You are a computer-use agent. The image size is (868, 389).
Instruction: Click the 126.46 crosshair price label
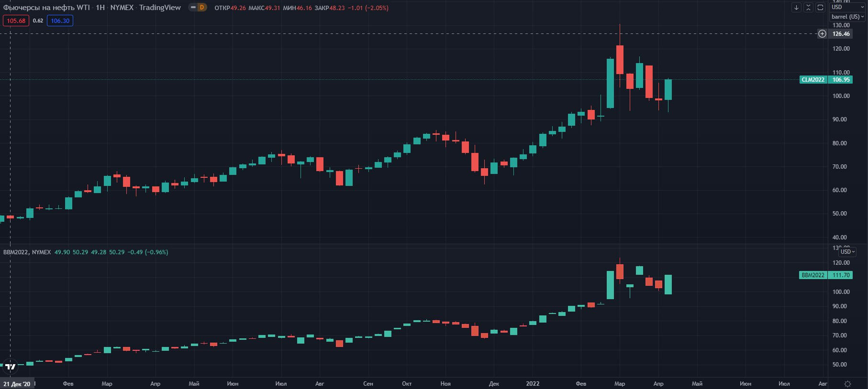(841, 34)
